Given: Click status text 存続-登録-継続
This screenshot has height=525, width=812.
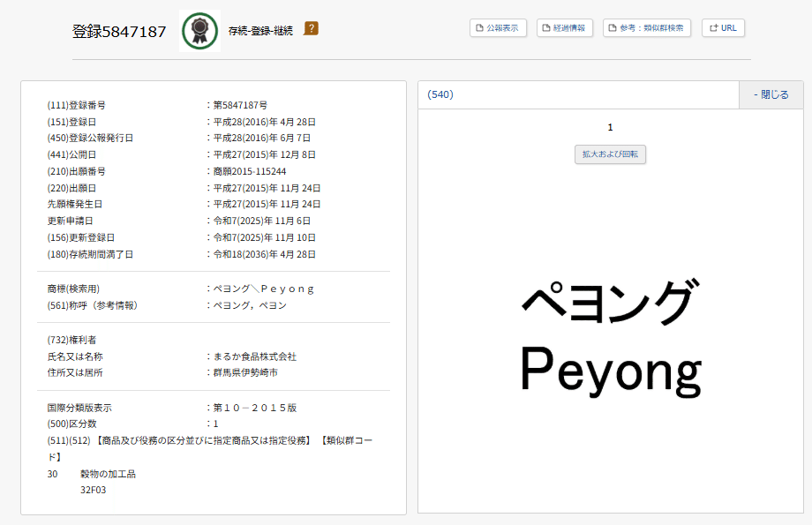Looking at the screenshot, I should [260, 31].
